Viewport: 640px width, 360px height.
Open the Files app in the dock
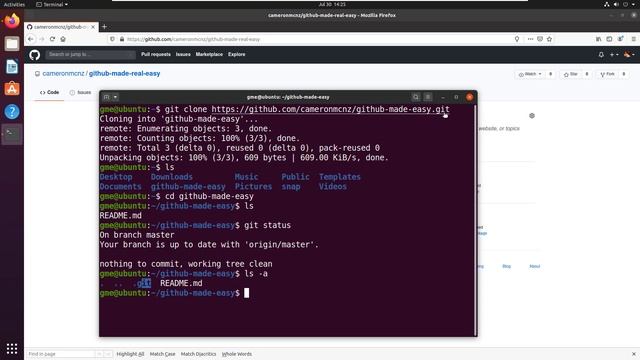tap(12, 44)
